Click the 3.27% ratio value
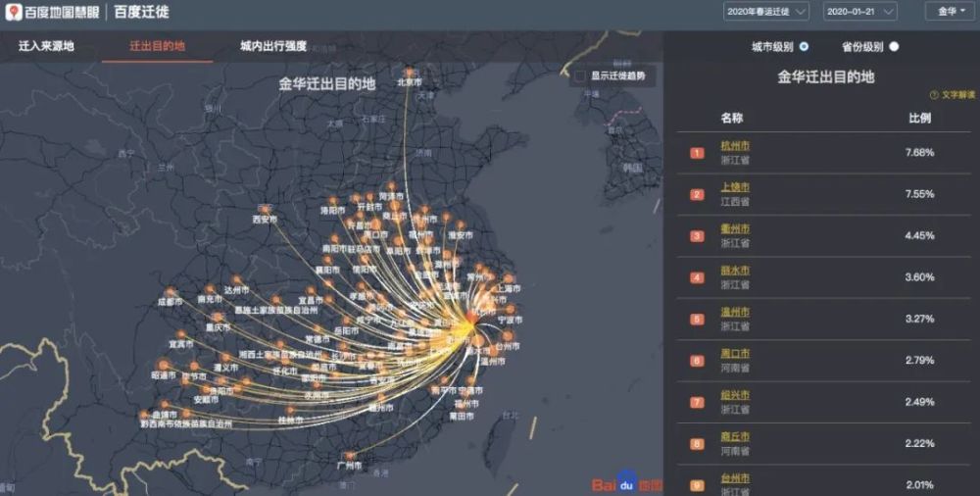Image resolution: width=980 pixels, height=496 pixels. click(x=919, y=319)
